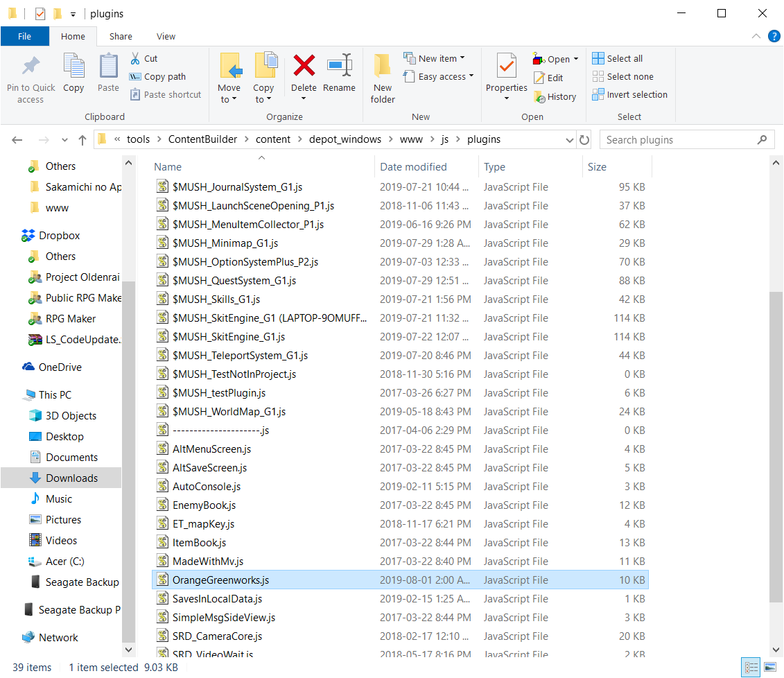
Task: Click the History icon in Open group
Action: (x=539, y=97)
